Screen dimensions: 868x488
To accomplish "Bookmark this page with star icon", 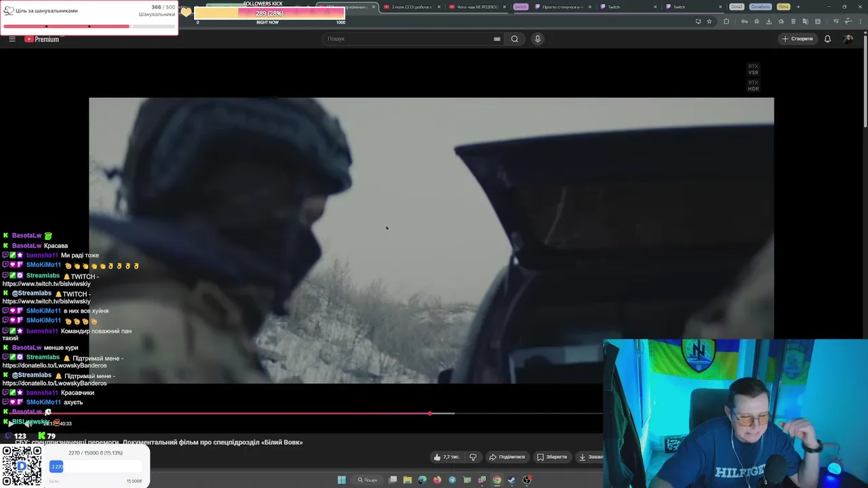I will (x=709, y=22).
